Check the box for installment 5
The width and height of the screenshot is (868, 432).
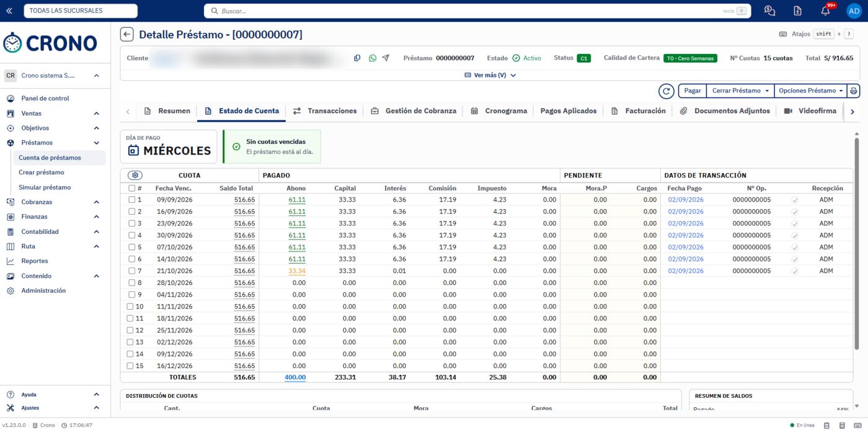(131, 247)
